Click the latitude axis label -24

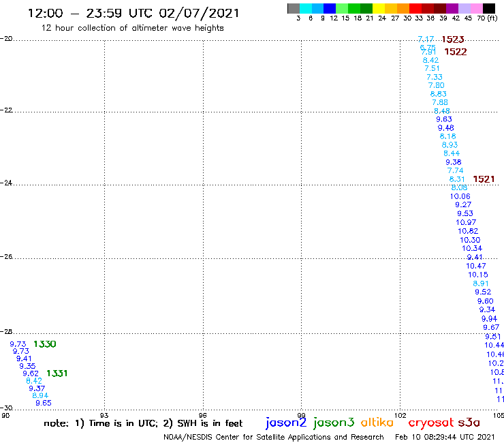click(6, 183)
